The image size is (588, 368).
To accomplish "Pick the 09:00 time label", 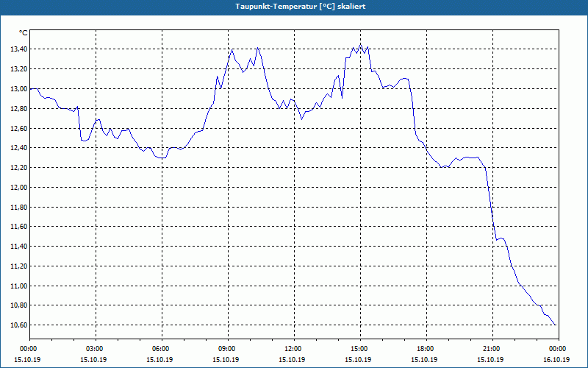I will pyautogui.click(x=229, y=349).
